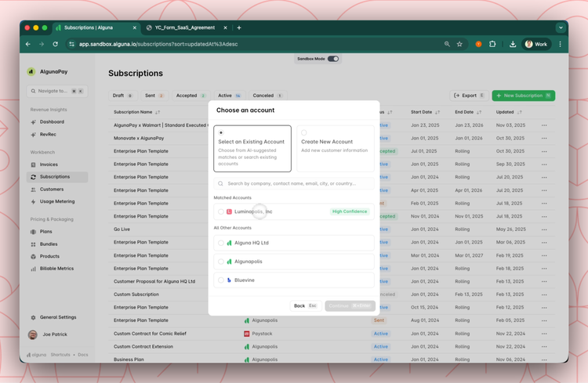Open Shortcuts link in sidebar footer
The image size is (588, 383).
pos(60,355)
